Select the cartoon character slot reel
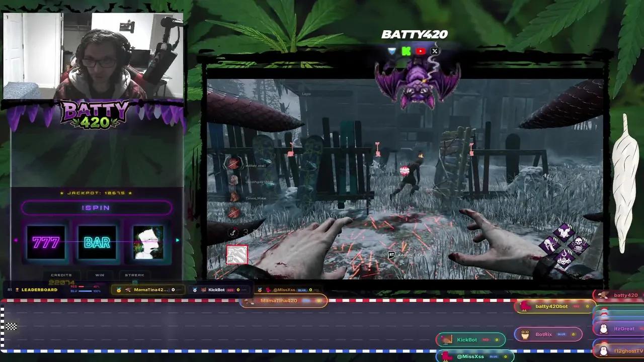 pyautogui.click(x=148, y=242)
